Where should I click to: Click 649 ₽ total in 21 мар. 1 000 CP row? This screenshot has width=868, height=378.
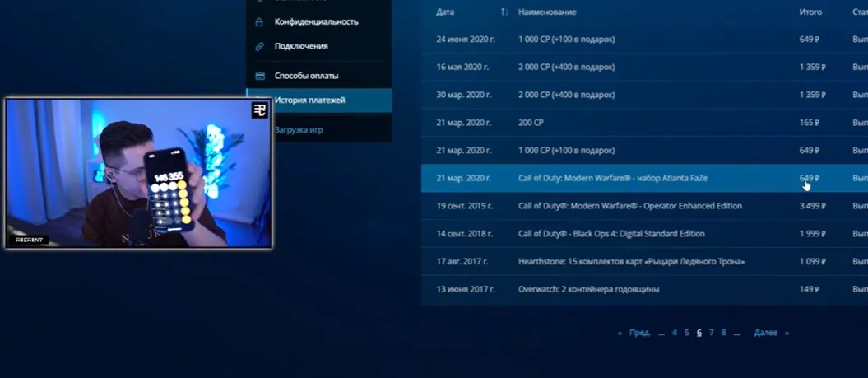810,150
